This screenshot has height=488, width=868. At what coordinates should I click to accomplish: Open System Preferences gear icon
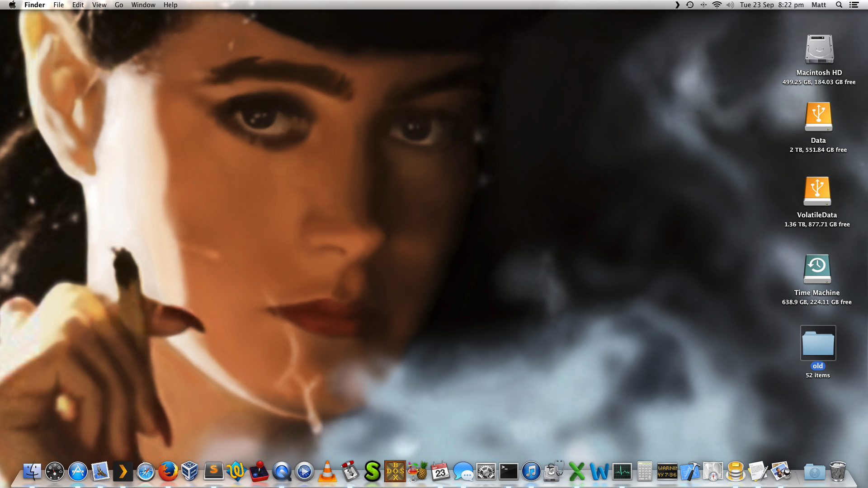[486, 472]
